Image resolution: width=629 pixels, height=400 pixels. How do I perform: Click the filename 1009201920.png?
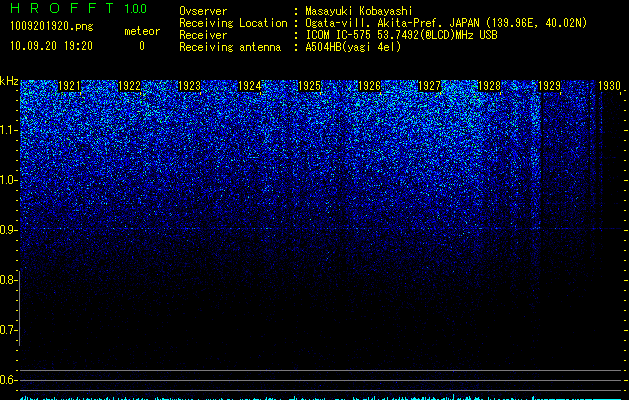click(52, 26)
